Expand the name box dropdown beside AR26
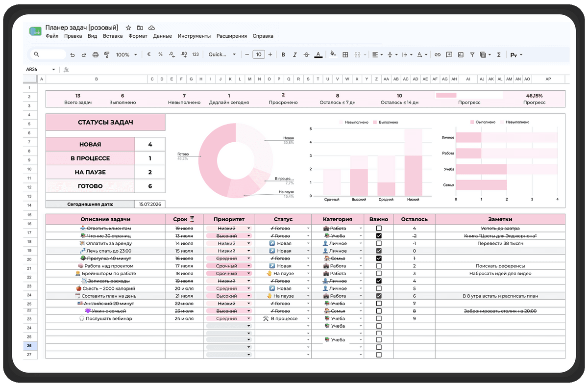 tap(54, 70)
